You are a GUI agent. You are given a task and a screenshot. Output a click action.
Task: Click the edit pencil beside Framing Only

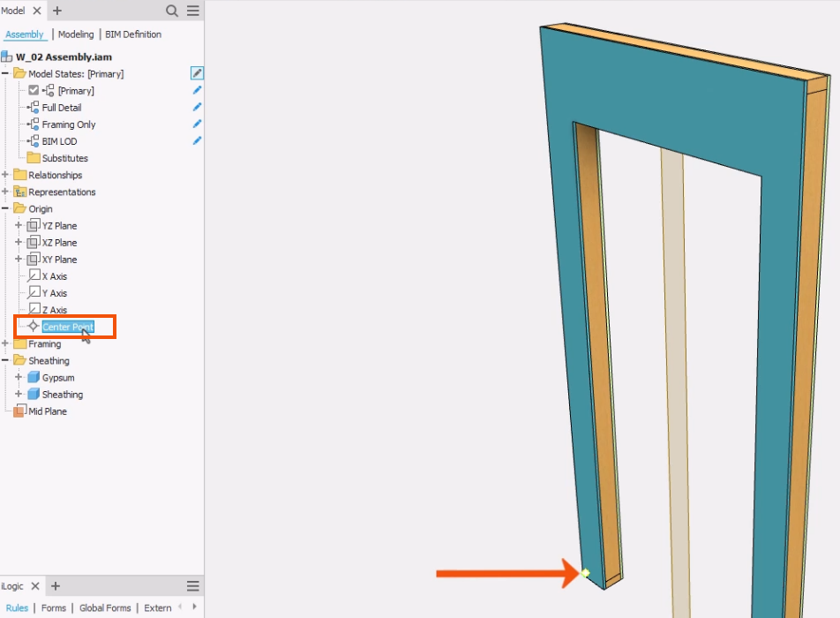197,124
